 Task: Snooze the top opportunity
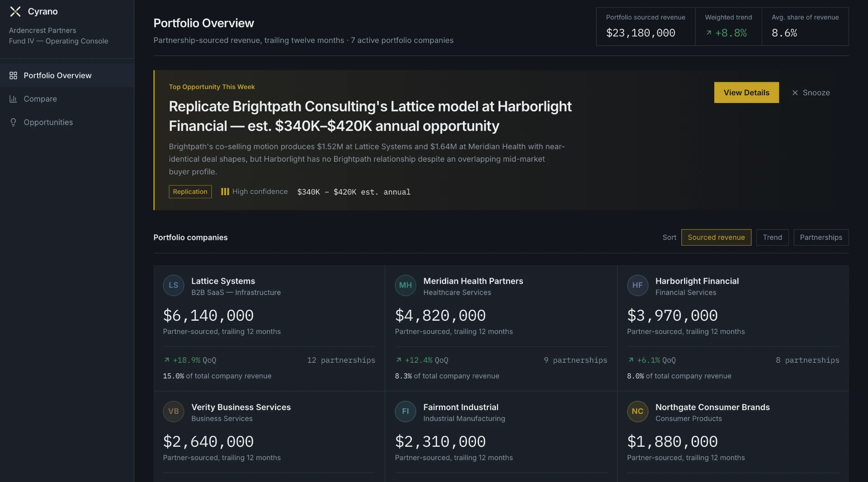point(811,93)
